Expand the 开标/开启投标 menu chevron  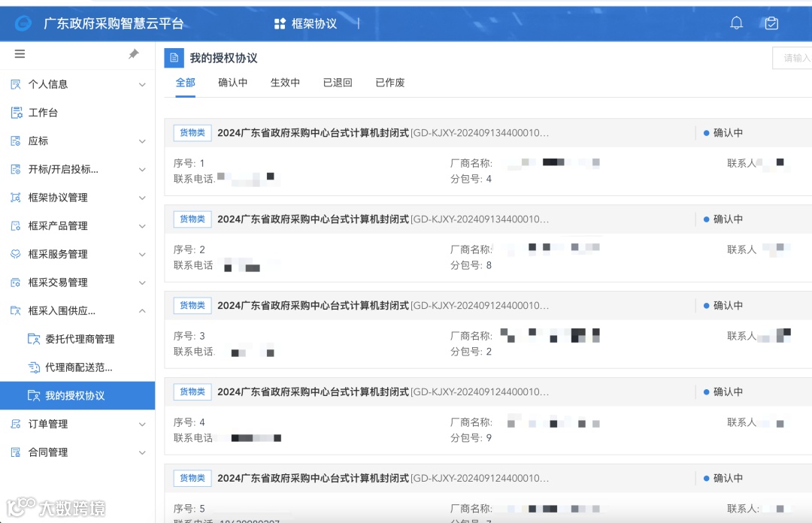point(142,169)
